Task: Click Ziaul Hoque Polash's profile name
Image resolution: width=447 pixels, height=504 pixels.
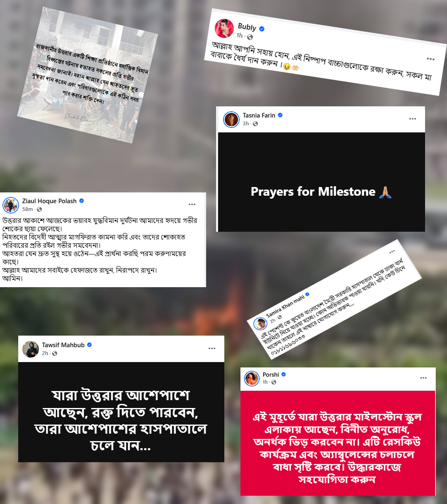Action: 49,201
